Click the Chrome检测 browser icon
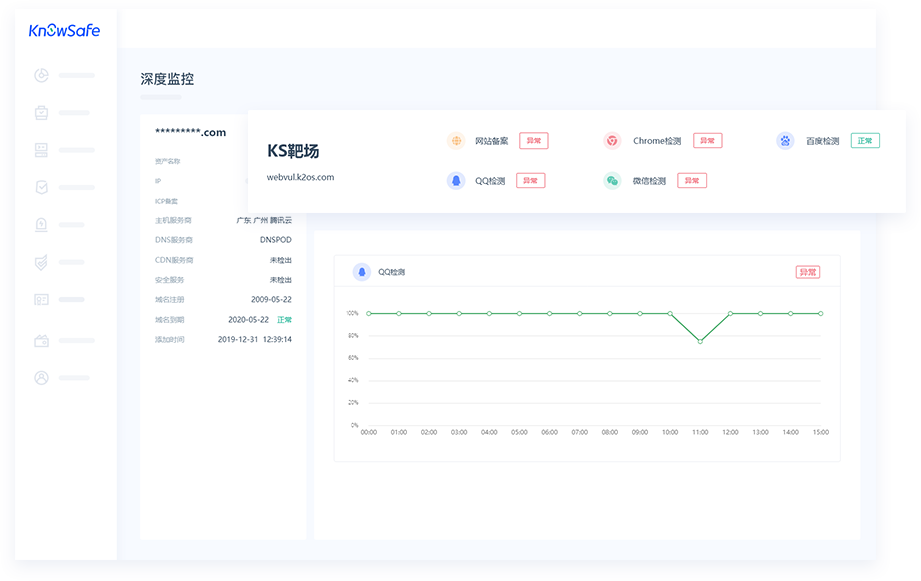Viewport: 921px width, 581px height. pyautogui.click(x=611, y=141)
